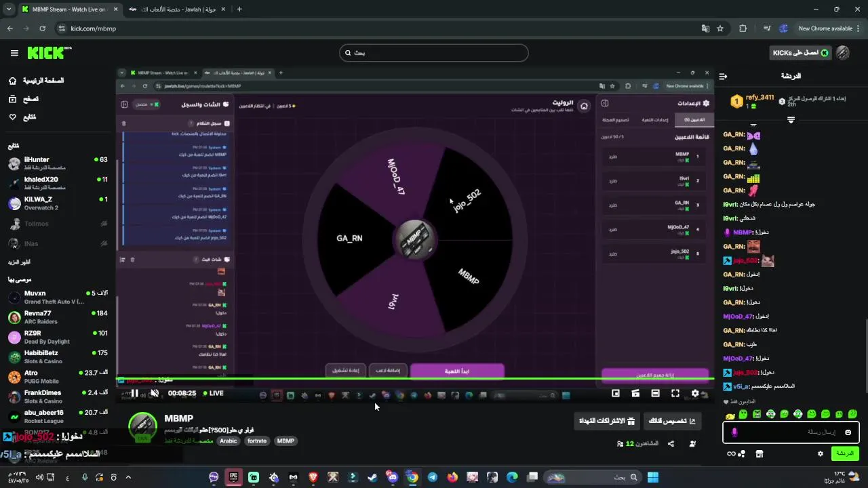Open the HabibiBetz recommended channel
The height and width of the screenshot is (488, 868).
(57, 357)
